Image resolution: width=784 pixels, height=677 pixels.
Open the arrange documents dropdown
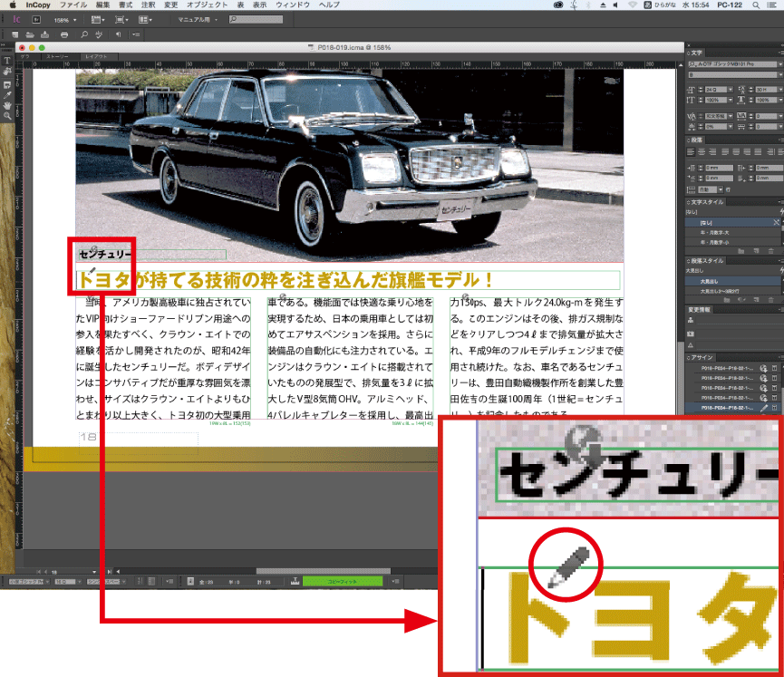(145, 20)
